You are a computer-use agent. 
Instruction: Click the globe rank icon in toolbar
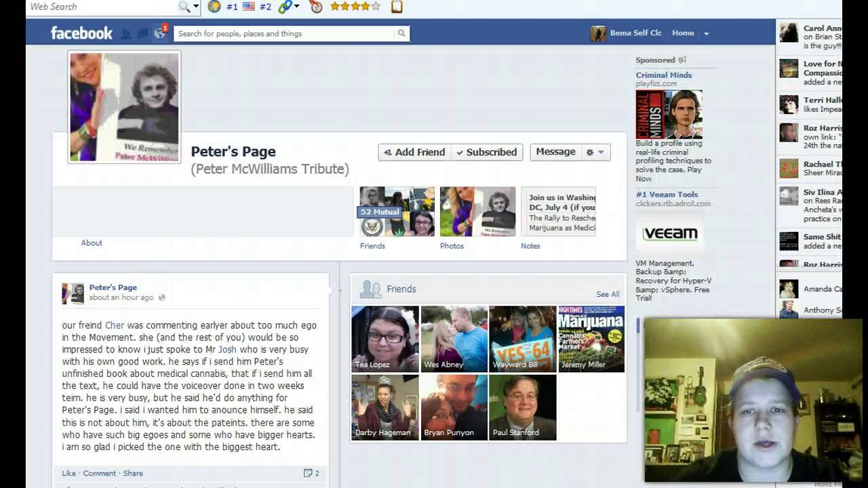[214, 7]
